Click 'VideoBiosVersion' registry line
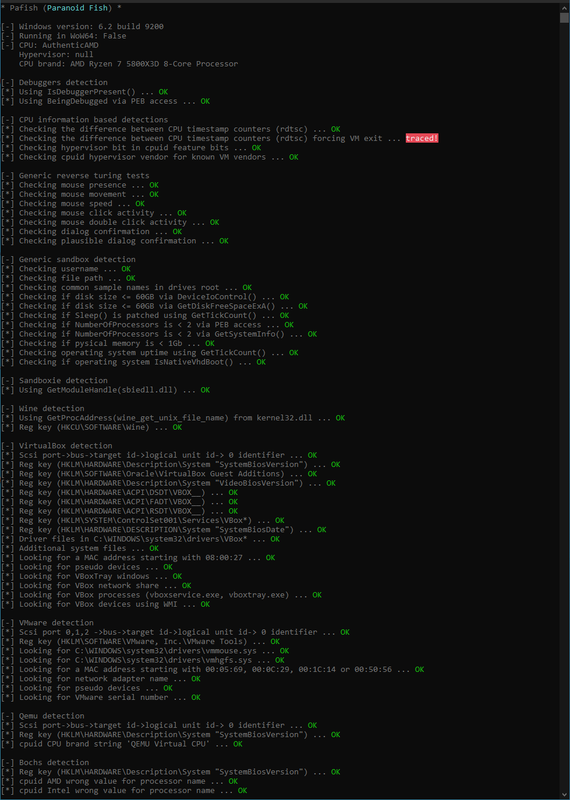This screenshot has height=800, width=570. pyautogui.click(x=168, y=483)
